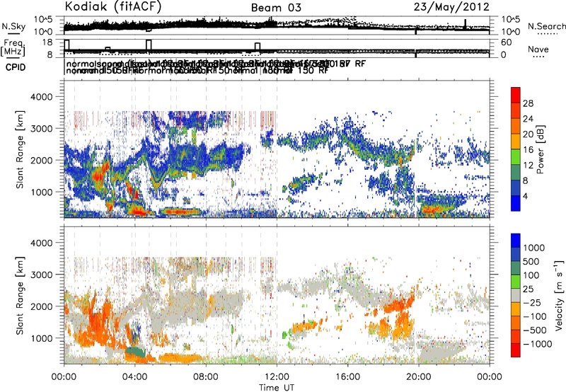Click the "-1000" tick on the Velocity color bar

537,344
